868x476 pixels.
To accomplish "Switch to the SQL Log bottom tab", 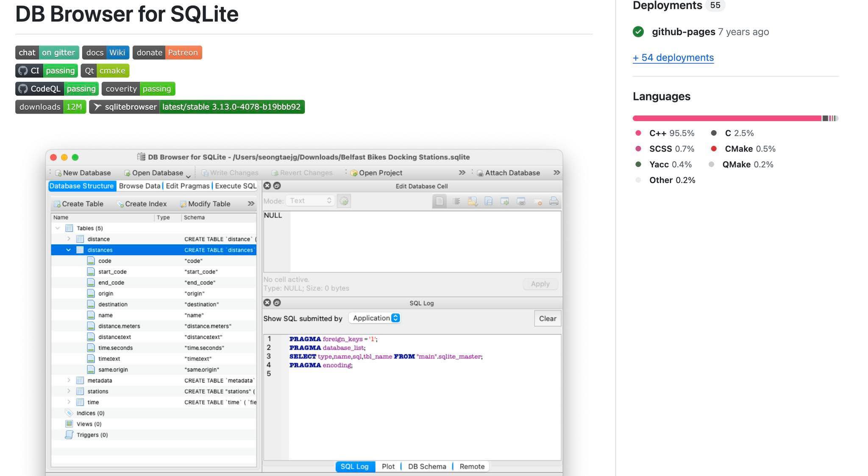I will pyautogui.click(x=355, y=467).
